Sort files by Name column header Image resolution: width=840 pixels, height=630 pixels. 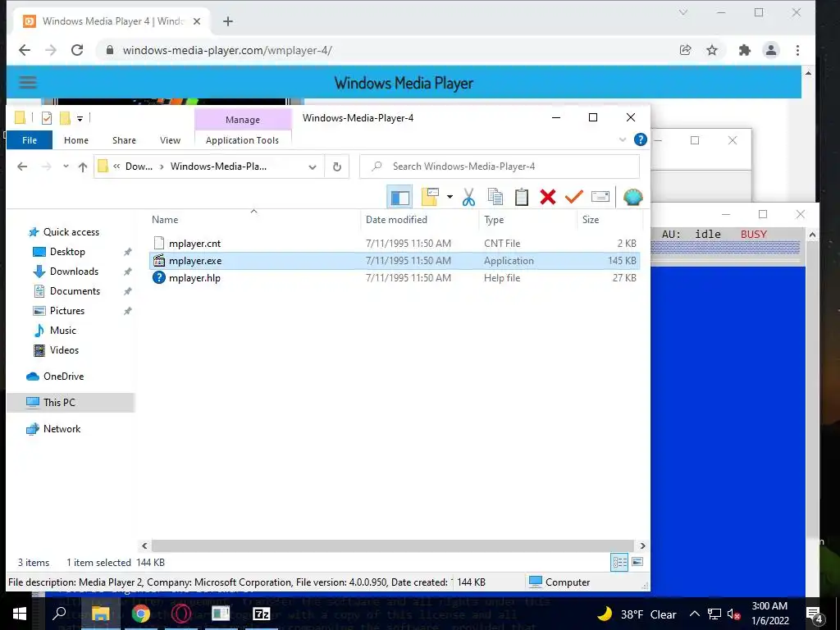click(x=164, y=220)
